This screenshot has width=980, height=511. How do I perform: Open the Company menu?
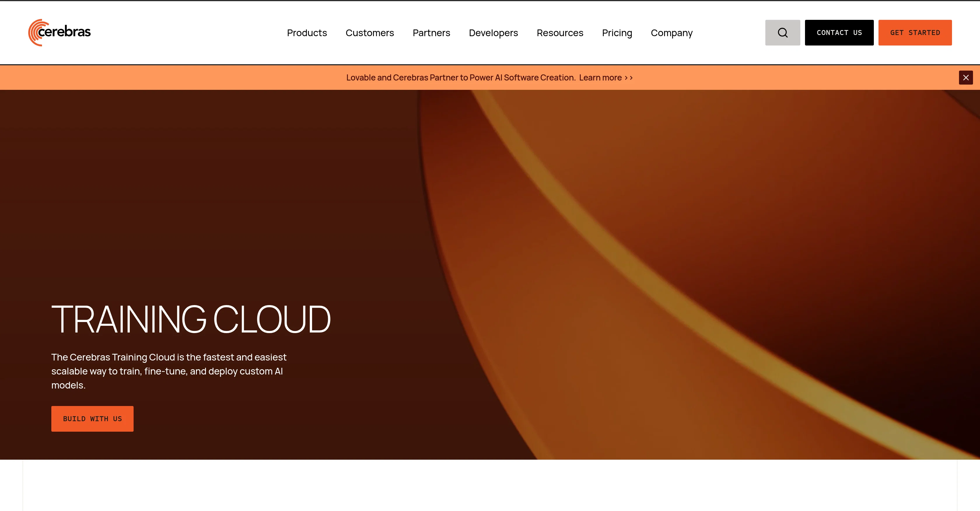[x=671, y=33]
